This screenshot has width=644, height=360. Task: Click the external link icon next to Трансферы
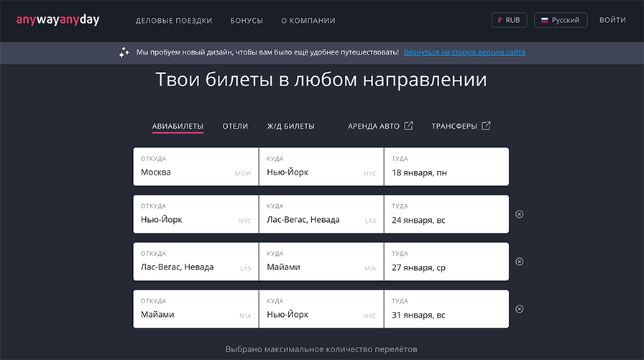click(x=487, y=126)
